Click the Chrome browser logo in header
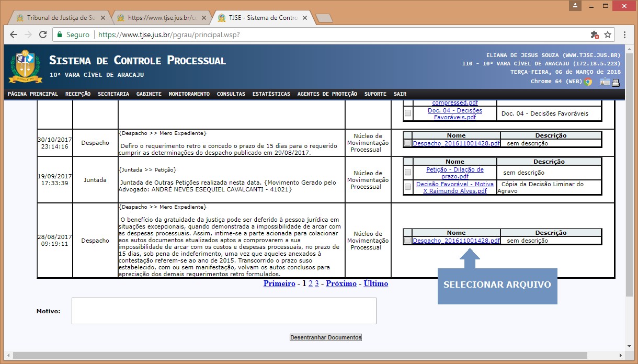The height and width of the screenshot is (364, 638). pos(588,82)
